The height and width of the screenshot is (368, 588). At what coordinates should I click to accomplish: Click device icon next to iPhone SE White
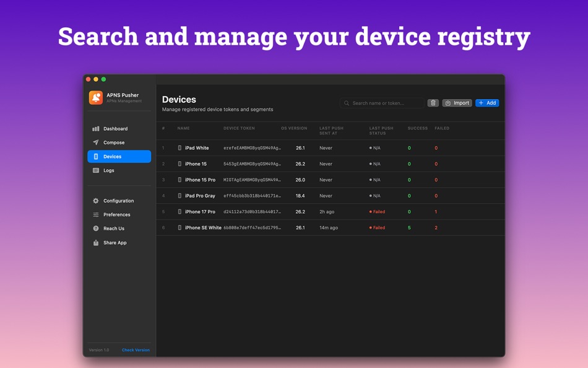tap(179, 227)
